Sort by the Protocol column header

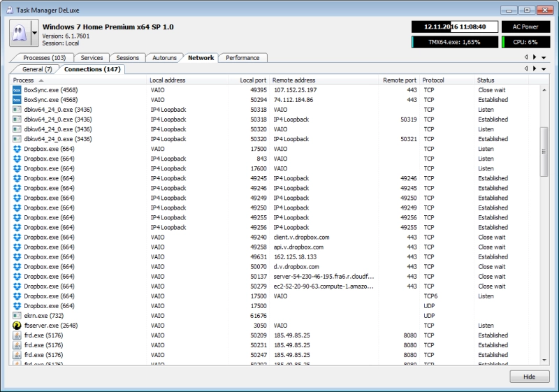[447, 80]
